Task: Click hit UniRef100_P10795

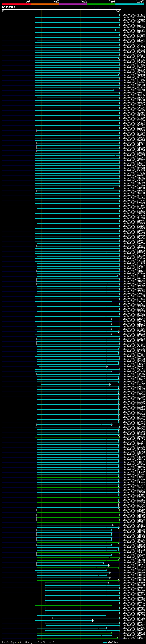Action: [133, 95]
